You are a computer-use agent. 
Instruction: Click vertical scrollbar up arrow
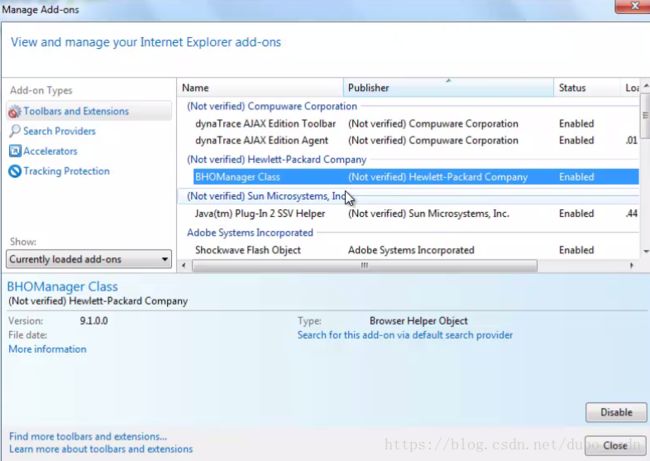[645, 87]
